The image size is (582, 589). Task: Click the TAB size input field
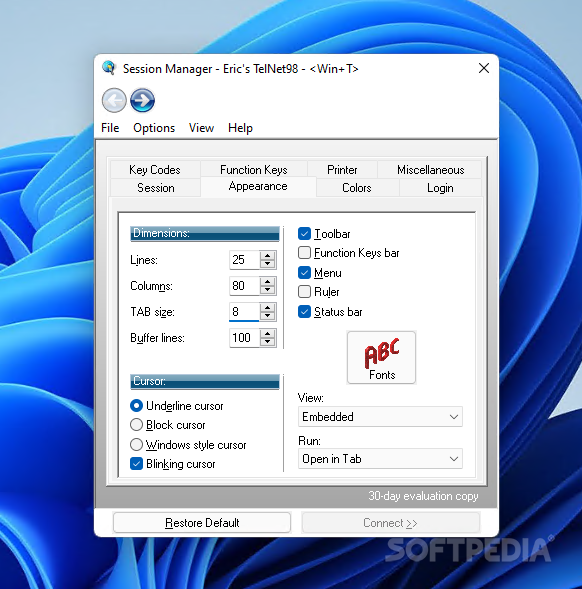click(x=244, y=312)
